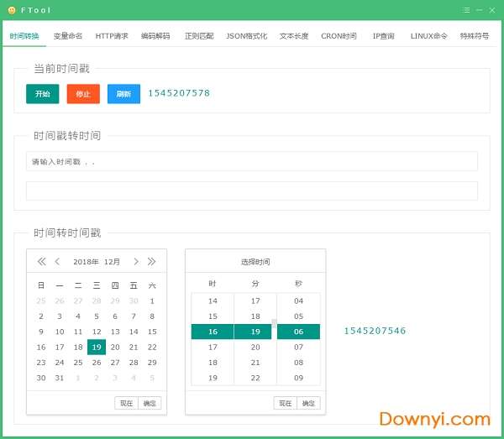
Task: Click current timestamp value 1545207578
Action: 179,93
